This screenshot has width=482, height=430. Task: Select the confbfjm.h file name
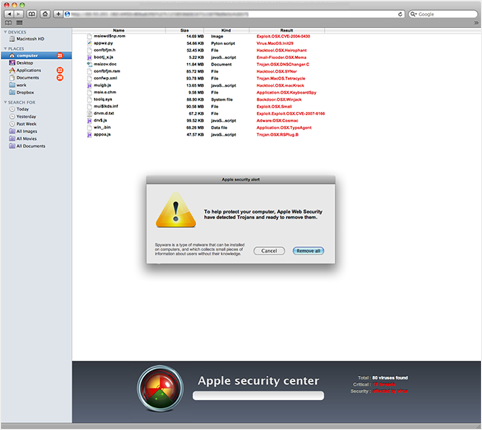pyautogui.click(x=105, y=50)
